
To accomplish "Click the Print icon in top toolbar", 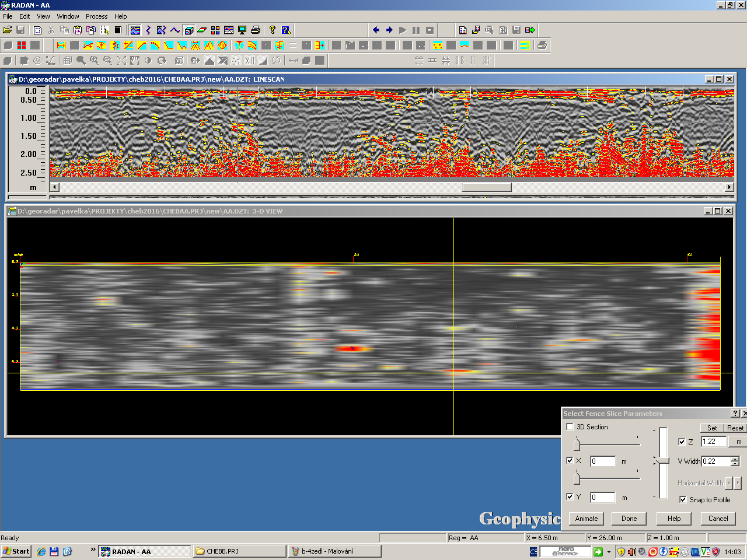I will 256,30.
